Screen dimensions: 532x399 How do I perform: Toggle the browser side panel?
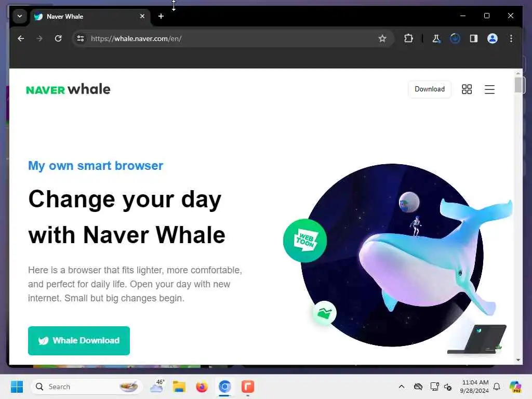(474, 38)
